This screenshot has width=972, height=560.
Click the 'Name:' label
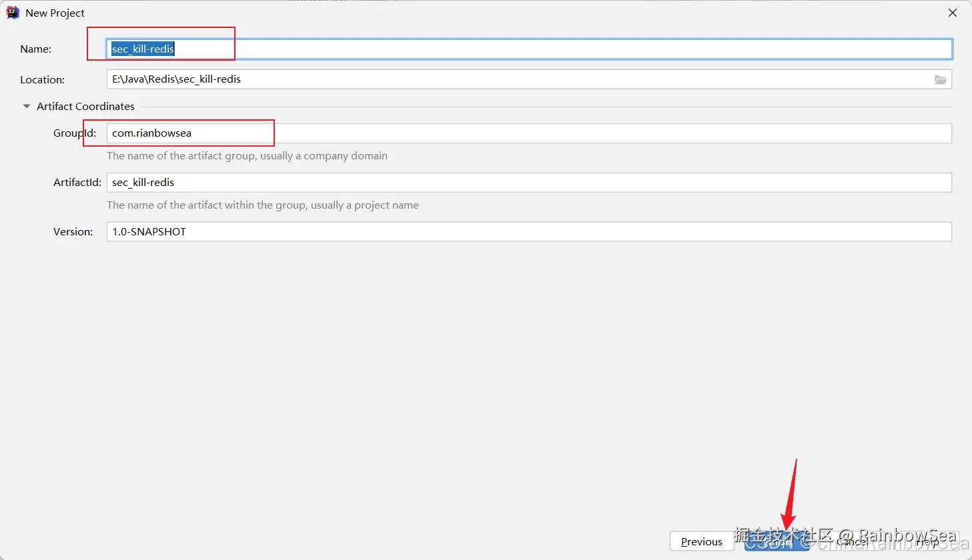(x=36, y=49)
